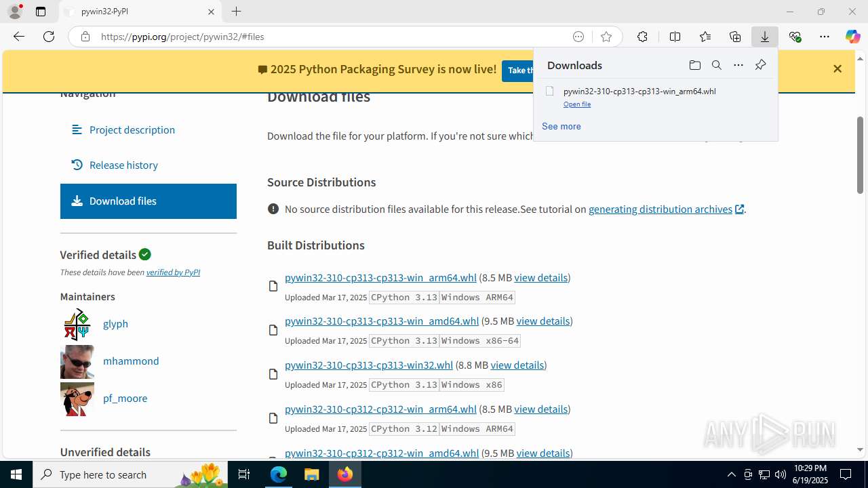Add this page to favorites star
Viewport: 868px width, 488px height.
coord(606,37)
